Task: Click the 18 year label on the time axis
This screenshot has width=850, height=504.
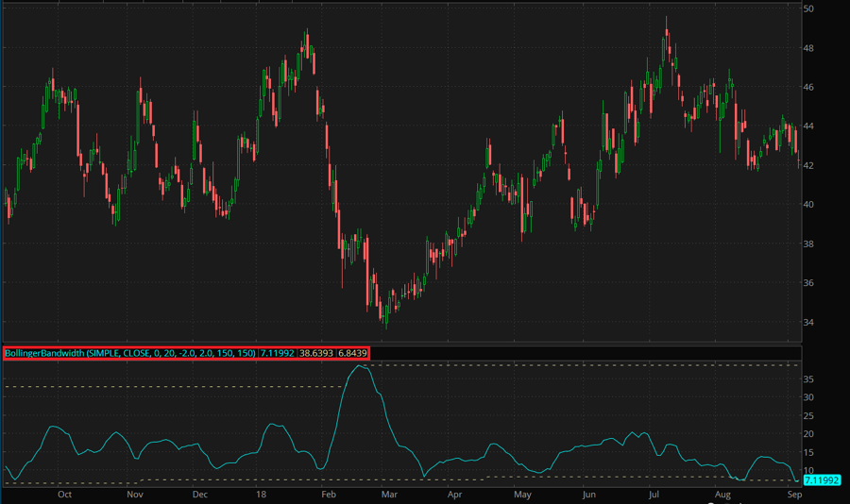Action: point(260,494)
